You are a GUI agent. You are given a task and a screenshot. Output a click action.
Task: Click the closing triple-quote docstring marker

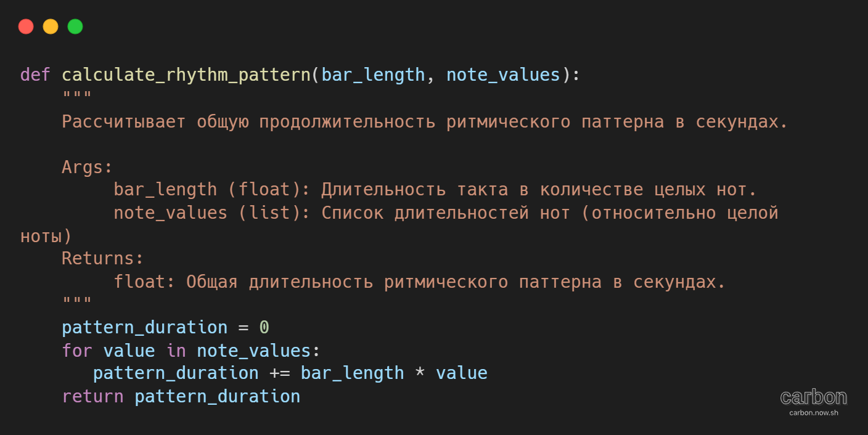77,301
